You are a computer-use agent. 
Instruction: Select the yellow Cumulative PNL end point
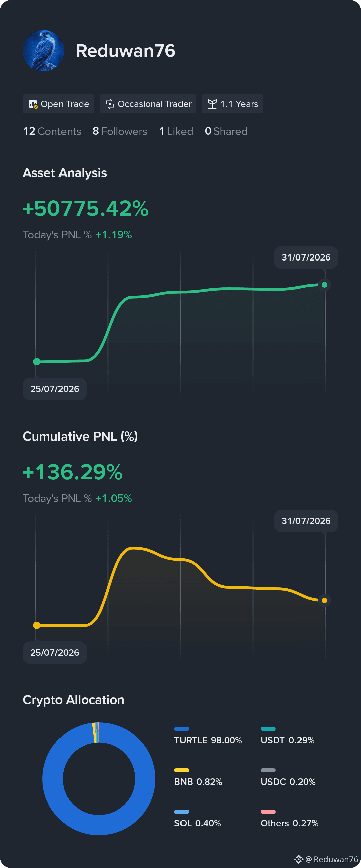click(324, 600)
